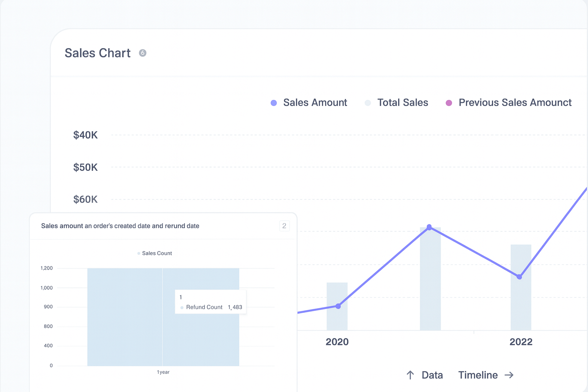This screenshot has width=588, height=392.
Task: Select the 2022 axis label
Action: (x=521, y=342)
